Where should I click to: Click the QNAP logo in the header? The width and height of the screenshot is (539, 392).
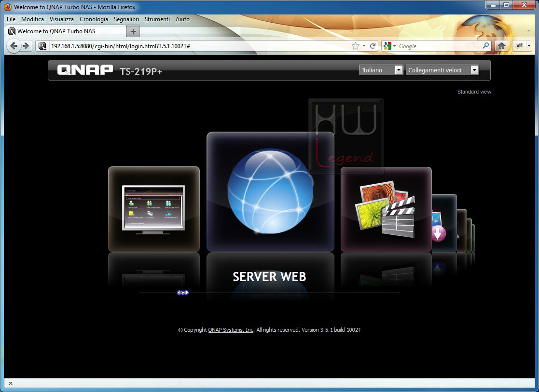[85, 70]
